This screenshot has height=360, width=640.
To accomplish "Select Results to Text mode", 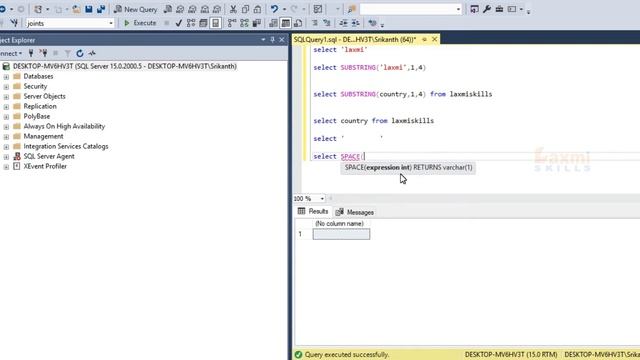I will 273,23.
